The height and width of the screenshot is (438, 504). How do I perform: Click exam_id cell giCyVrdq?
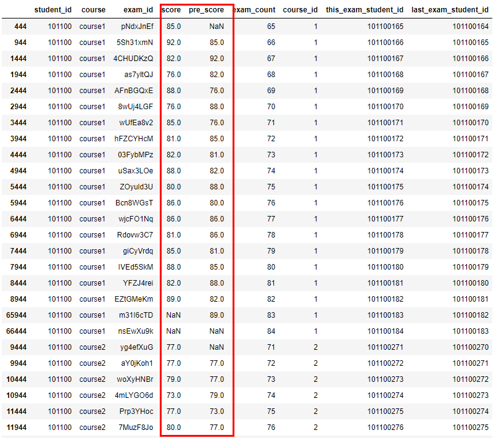coord(138,251)
